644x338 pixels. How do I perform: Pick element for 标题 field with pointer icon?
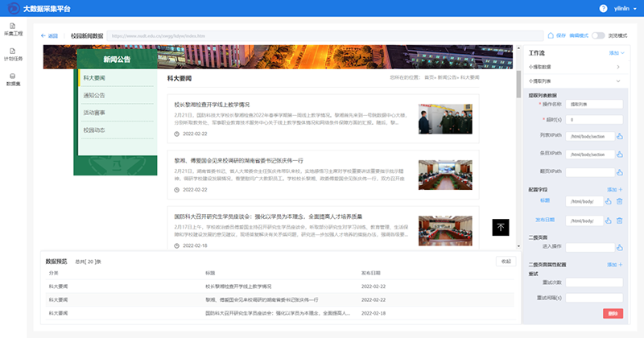click(x=609, y=201)
